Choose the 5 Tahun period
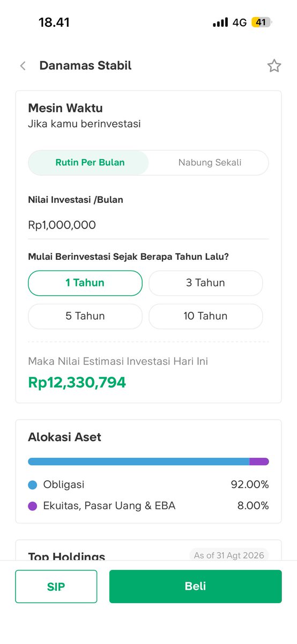Image resolution: width=297 pixels, height=644 pixels. coord(85,316)
